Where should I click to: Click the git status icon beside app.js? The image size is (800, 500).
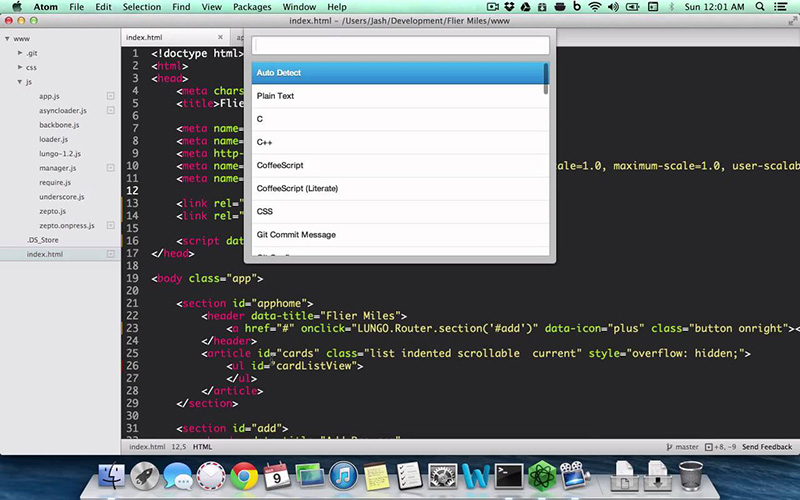point(111,96)
